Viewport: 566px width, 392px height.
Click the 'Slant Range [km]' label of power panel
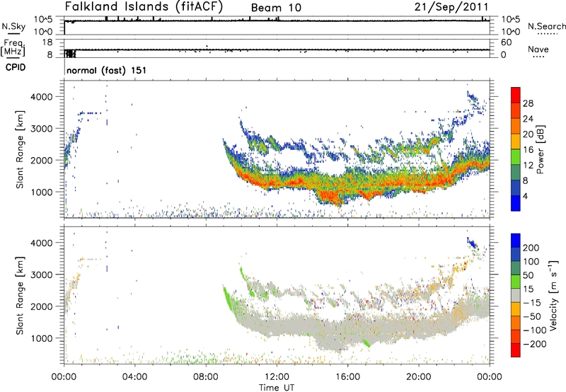tap(20, 149)
